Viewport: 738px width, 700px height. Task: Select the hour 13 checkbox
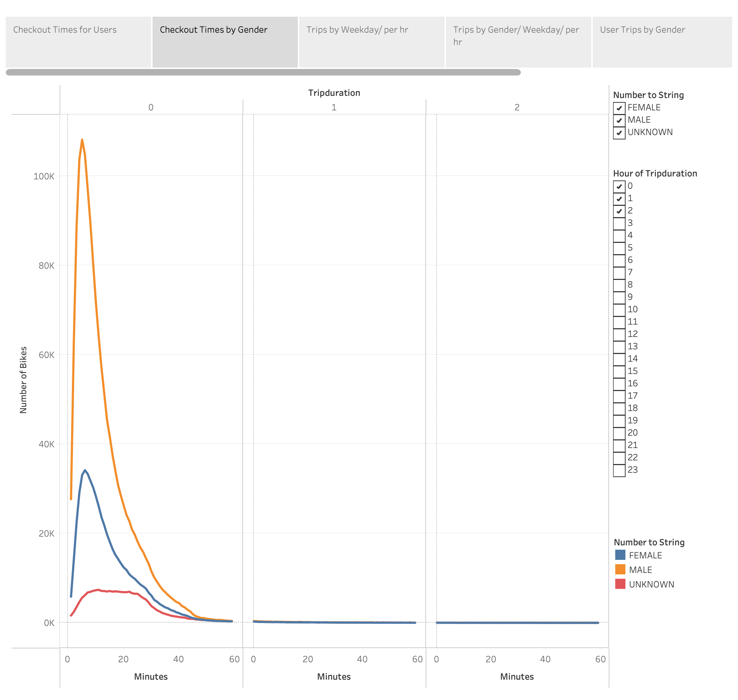point(619,347)
